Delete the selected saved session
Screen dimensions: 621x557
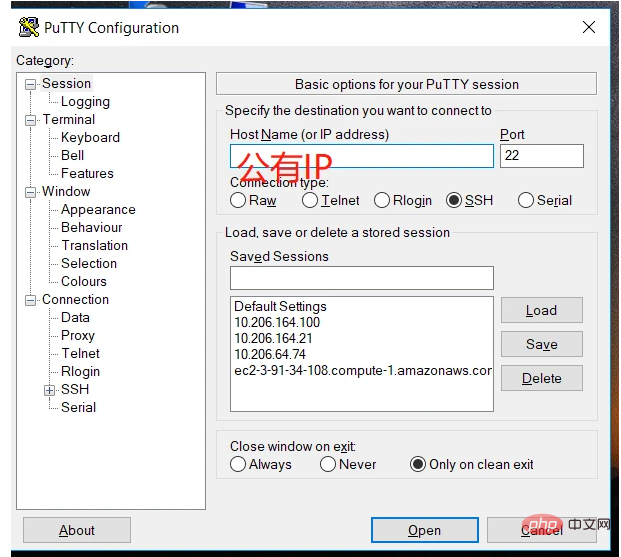click(541, 378)
